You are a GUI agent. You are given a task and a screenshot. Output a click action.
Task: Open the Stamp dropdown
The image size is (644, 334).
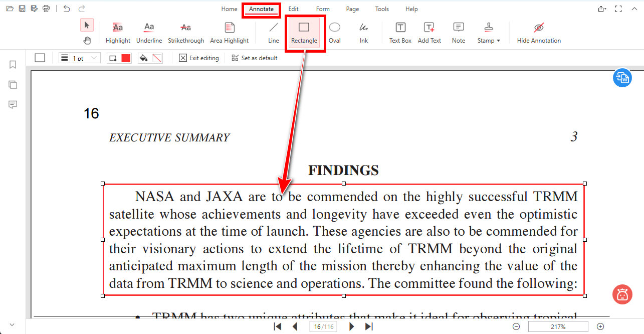488,33
